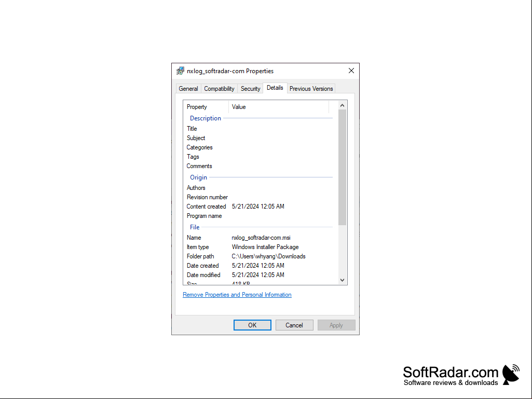Click the installer icon in the Properties title bar
This screenshot has width=532, height=399.
pos(180,71)
